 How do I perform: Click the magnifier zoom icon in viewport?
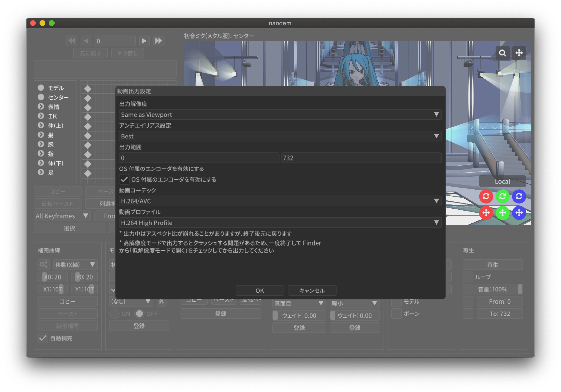click(x=502, y=53)
